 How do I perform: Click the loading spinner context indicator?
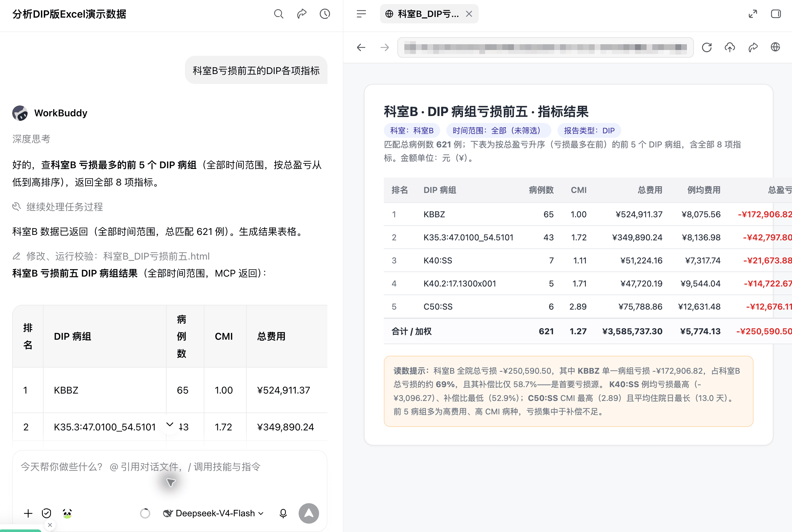click(x=145, y=513)
